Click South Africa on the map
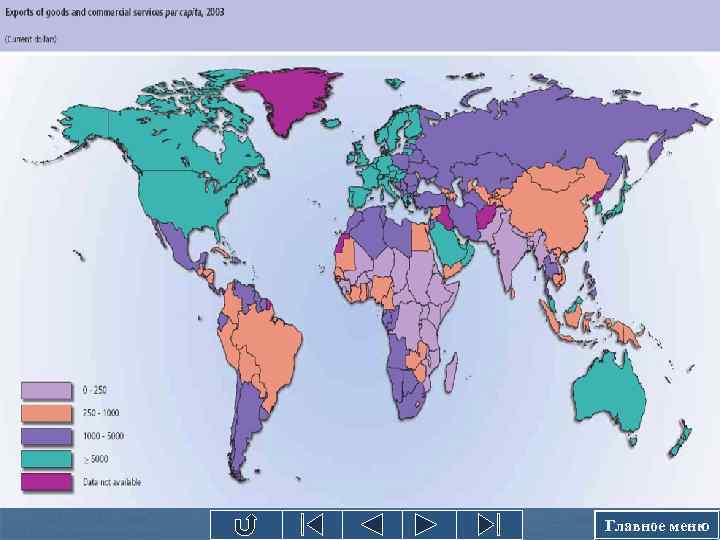The height and width of the screenshot is (540, 720). tap(410, 404)
